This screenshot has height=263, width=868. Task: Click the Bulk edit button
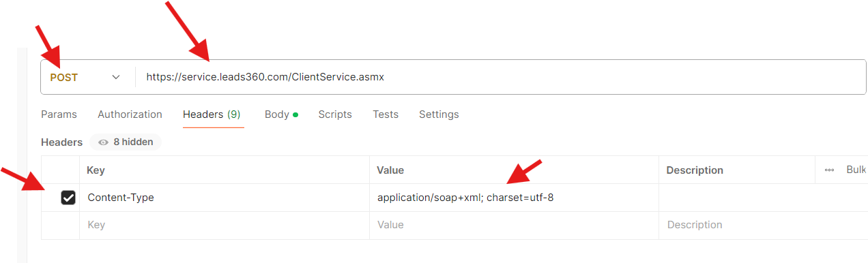click(856, 170)
